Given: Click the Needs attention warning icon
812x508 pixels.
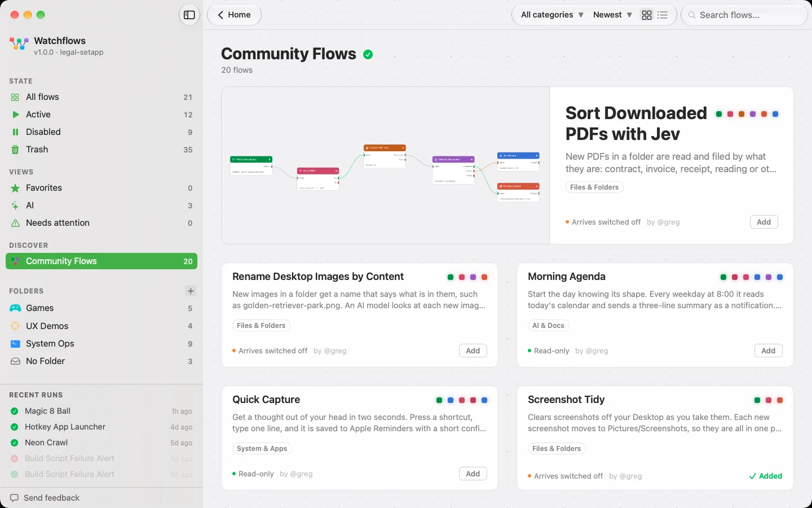Looking at the screenshot, I should pos(15,223).
